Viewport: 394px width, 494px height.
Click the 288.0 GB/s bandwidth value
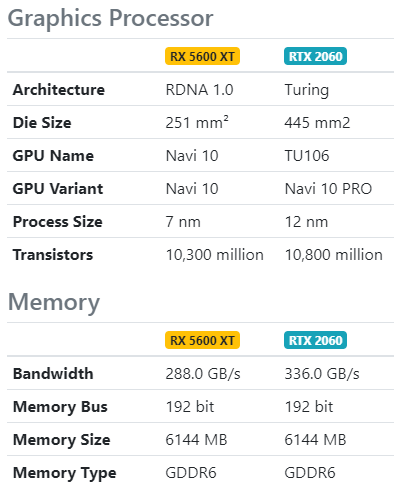coord(203,373)
